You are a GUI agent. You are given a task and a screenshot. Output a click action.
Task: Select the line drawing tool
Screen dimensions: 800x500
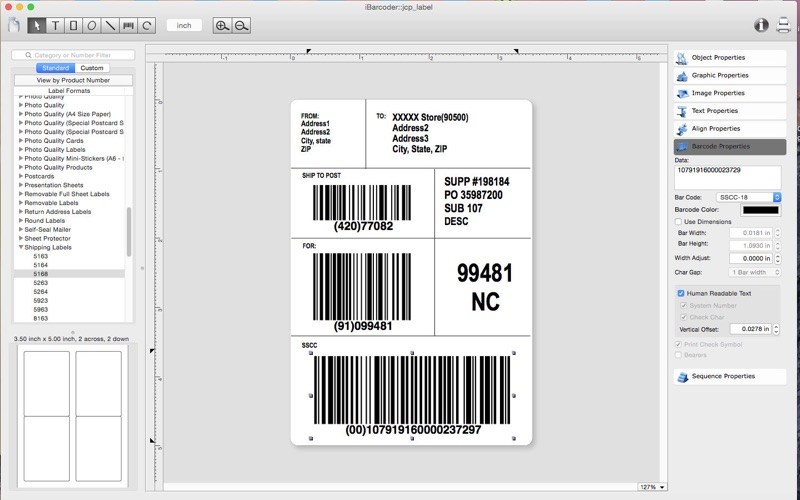[110, 25]
